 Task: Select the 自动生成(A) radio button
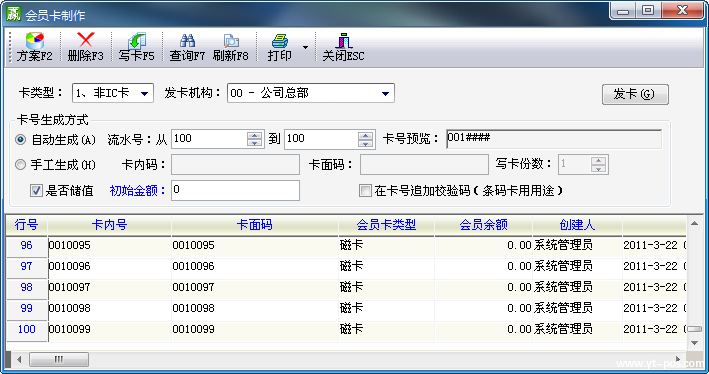(x=20, y=140)
